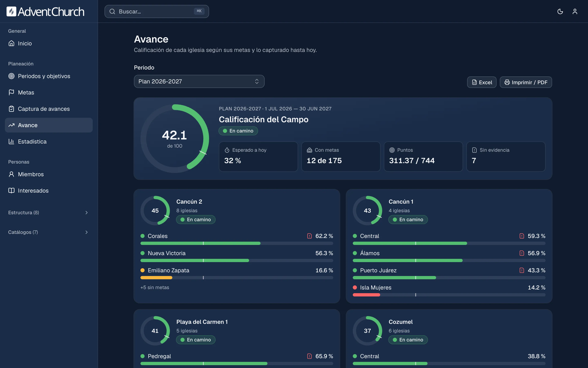This screenshot has height=368, width=588.
Task: Open Periodos y objetivos
Action: click(49, 76)
